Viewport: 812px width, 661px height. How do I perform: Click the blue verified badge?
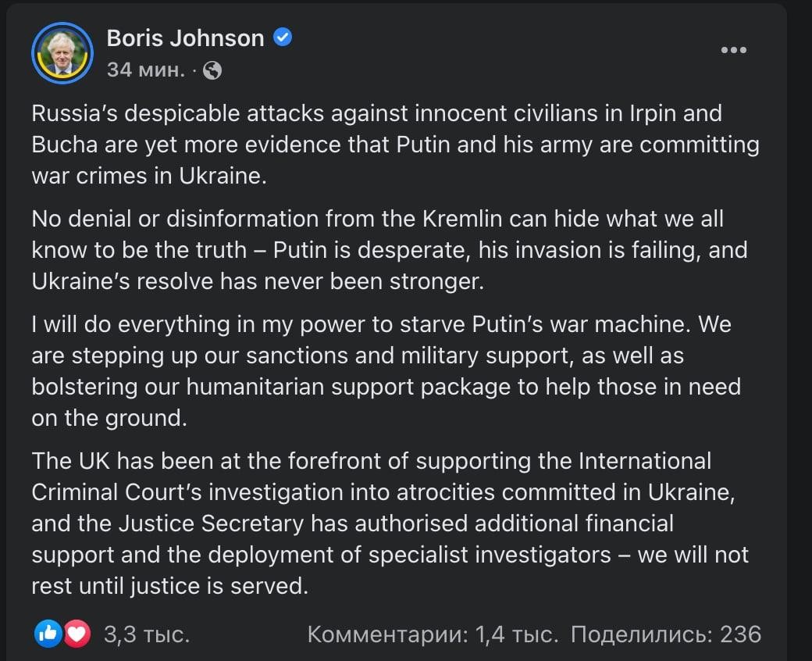[283, 38]
